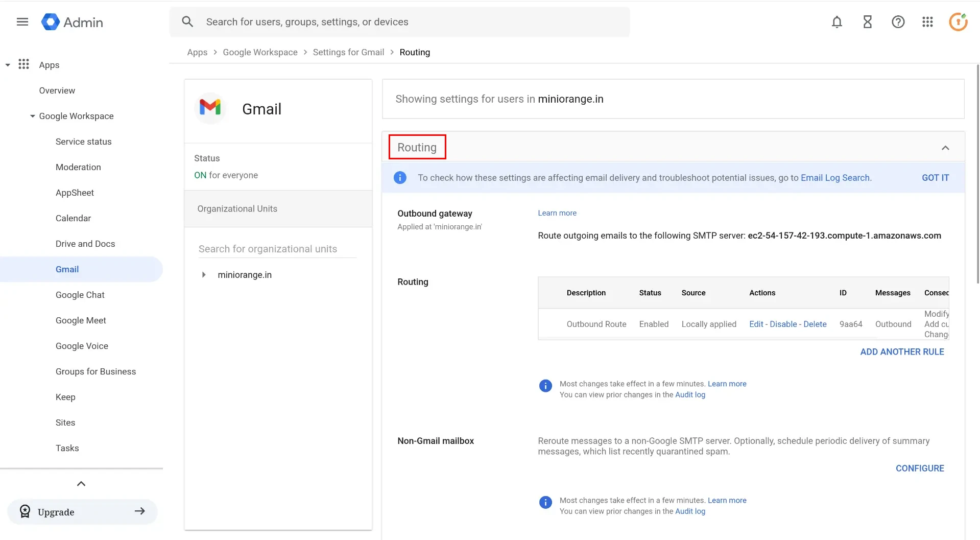Open the notifications bell
This screenshot has width=980, height=540.
pyautogui.click(x=837, y=22)
